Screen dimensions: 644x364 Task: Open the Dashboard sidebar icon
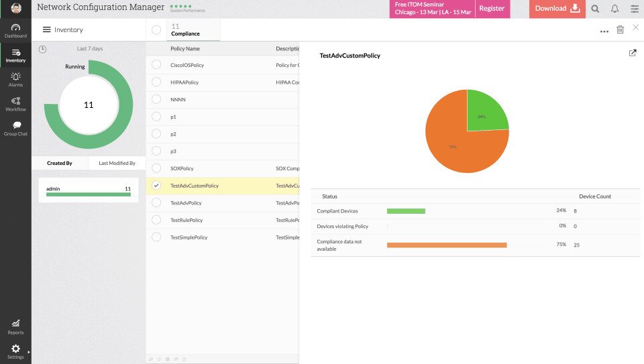(15, 30)
